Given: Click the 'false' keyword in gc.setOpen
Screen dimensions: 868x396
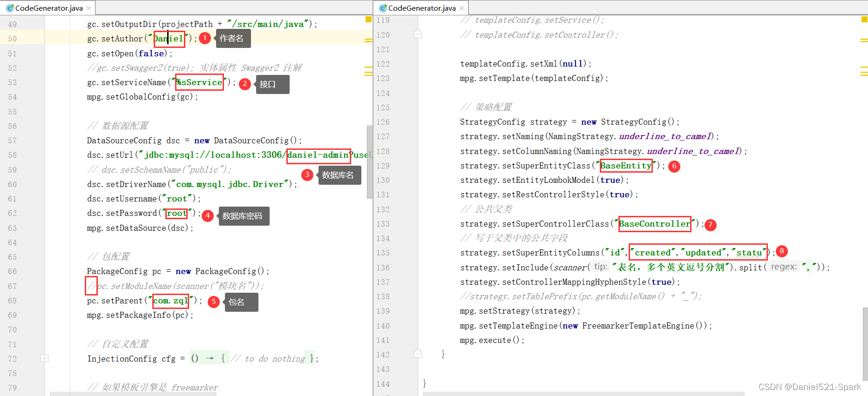Looking at the screenshot, I should (151, 54).
